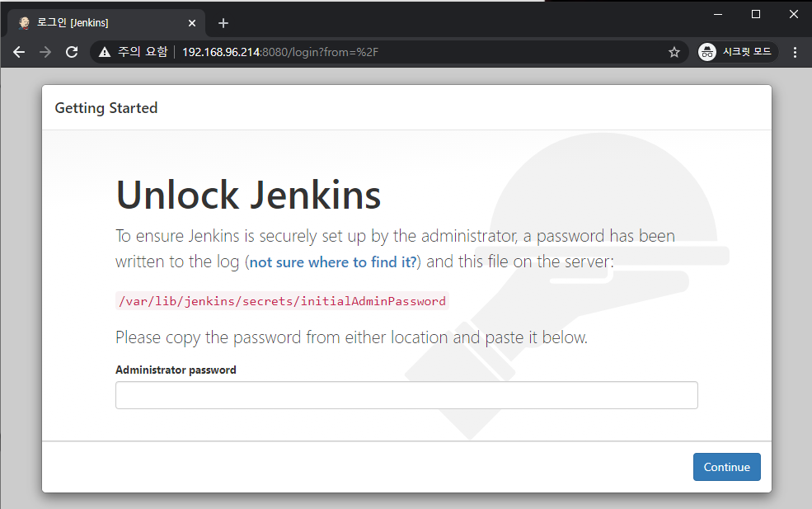Minimize the browser window
The height and width of the screenshot is (509, 812).
tap(718, 15)
